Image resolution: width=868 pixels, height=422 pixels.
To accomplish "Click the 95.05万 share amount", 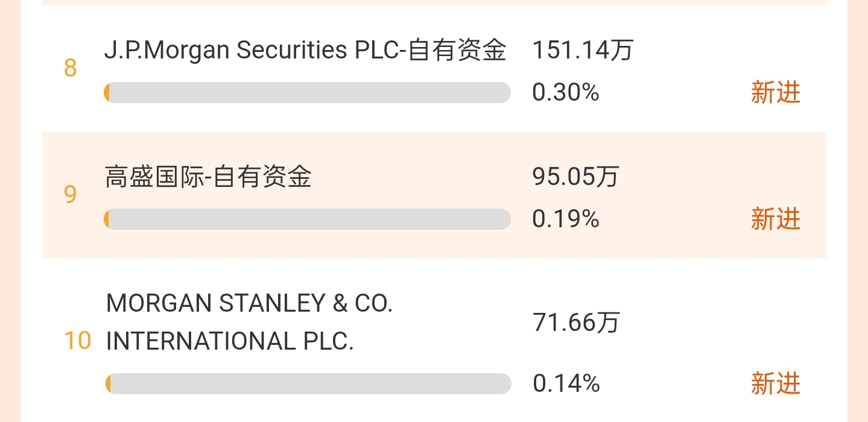I will click(575, 177).
